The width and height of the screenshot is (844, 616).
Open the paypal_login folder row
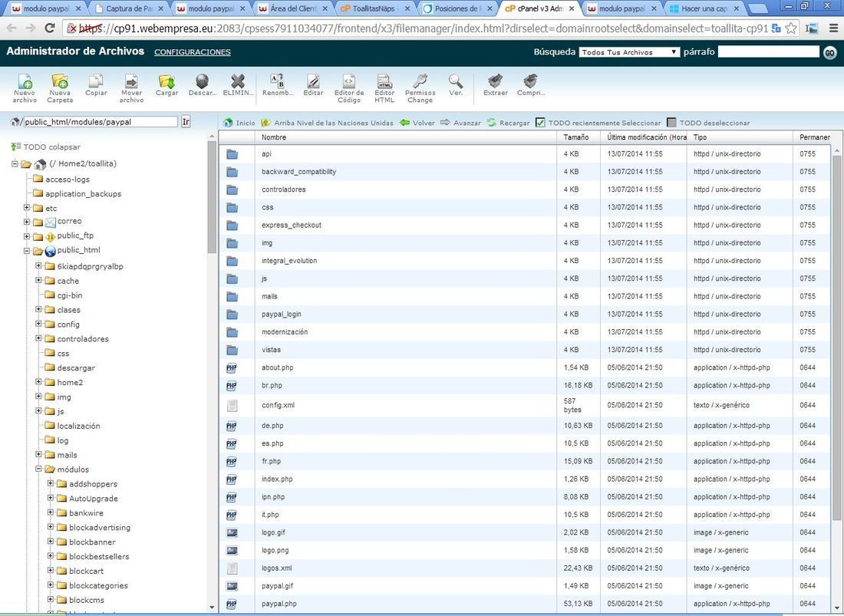tap(524, 315)
